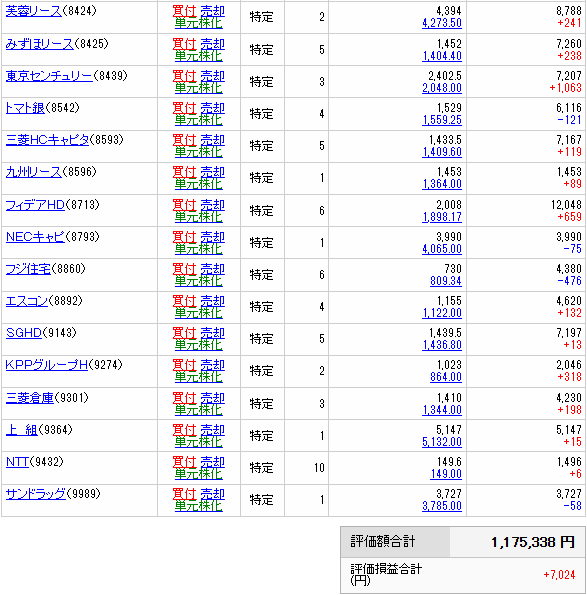Select the 1,175,338 円 total valuation
The image size is (587, 595).
pyautogui.click(x=533, y=542)
